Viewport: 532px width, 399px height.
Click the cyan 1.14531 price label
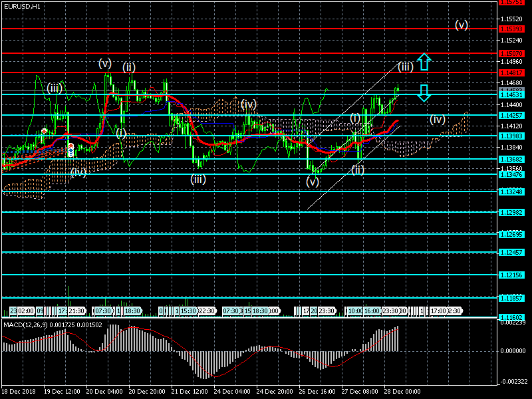coord(511,95)
